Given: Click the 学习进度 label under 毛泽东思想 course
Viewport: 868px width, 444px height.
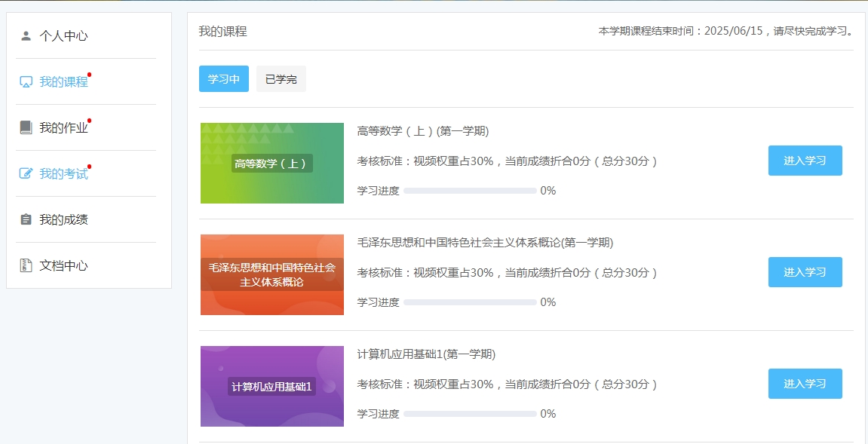Looking at the screenshot, I should pos(378,302).
